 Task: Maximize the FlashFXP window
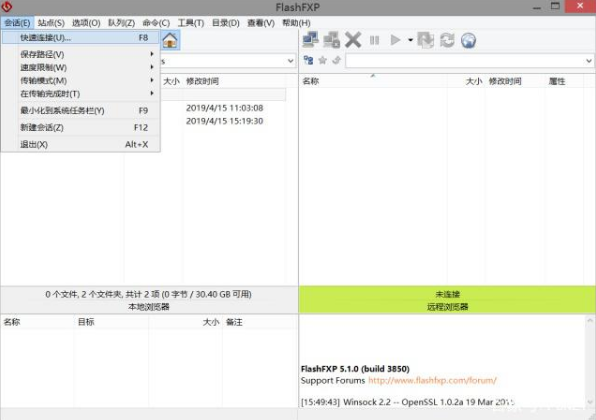click(555, 6)
